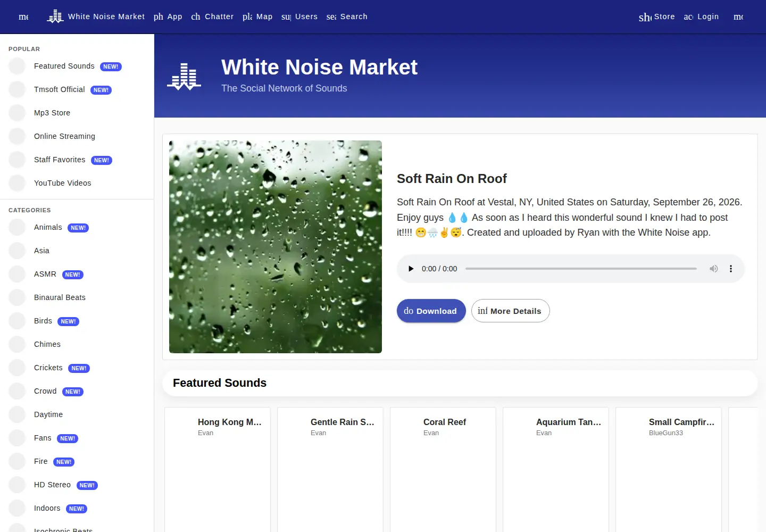Click the Indoors category icon
This screenshot has width=766, height=532.
coord(17,508)
